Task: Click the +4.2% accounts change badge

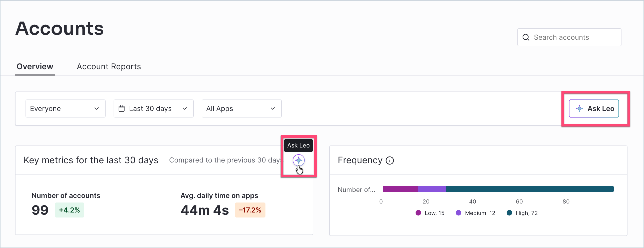Action: [69, 210]
